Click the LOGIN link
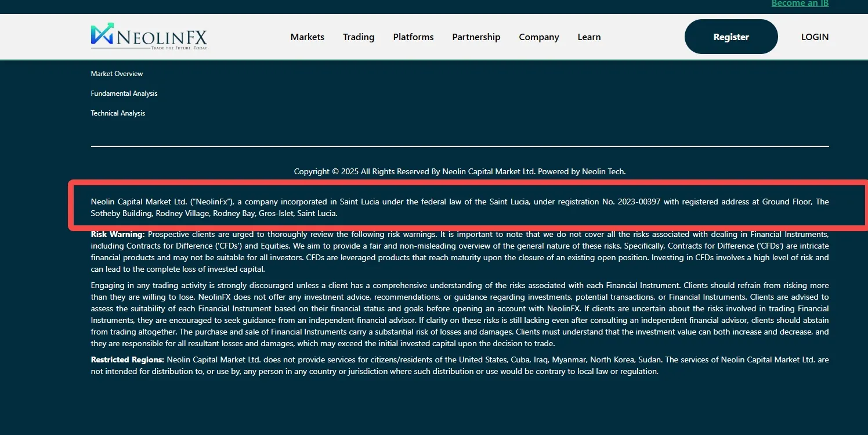The width and height of the screenshot is (868, 435). (815, 37)
